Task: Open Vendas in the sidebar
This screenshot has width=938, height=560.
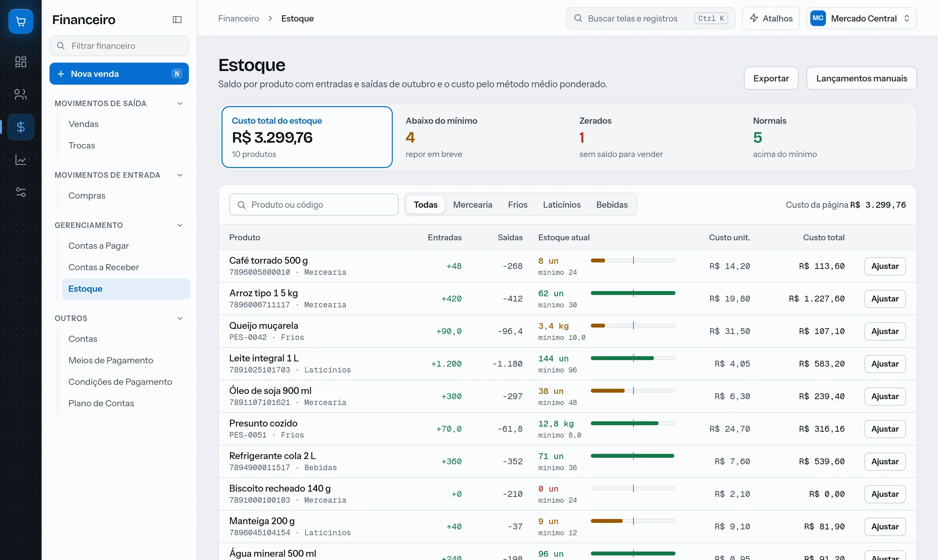Action: [126, 124]
